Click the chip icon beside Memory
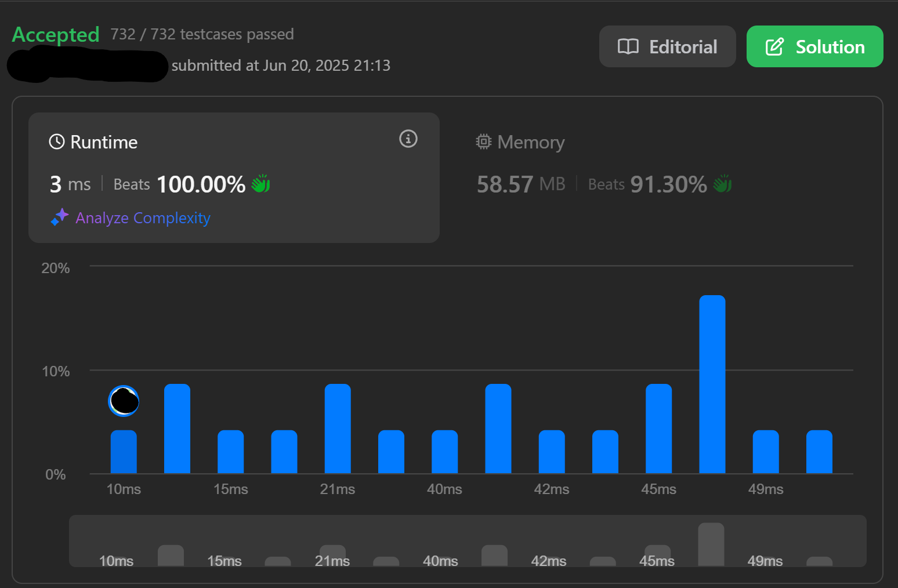Viewport: 898px width, 588px height. [483, 142]
